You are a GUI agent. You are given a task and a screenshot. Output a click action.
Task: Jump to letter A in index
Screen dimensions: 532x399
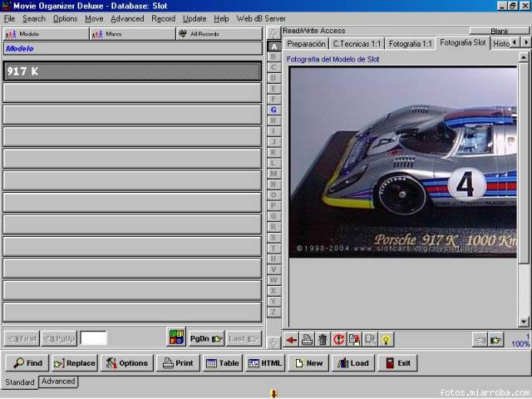[273, 47]
